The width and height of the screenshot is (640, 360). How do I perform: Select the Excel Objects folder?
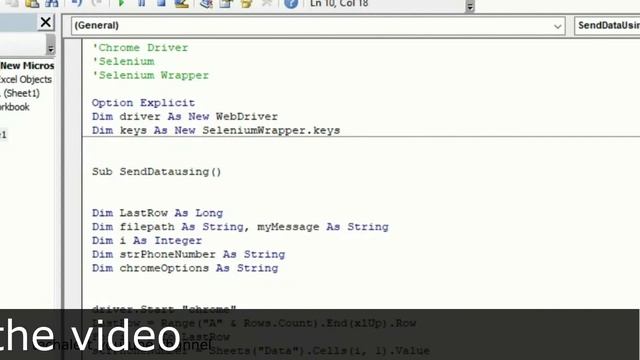(x=25, y=80)
